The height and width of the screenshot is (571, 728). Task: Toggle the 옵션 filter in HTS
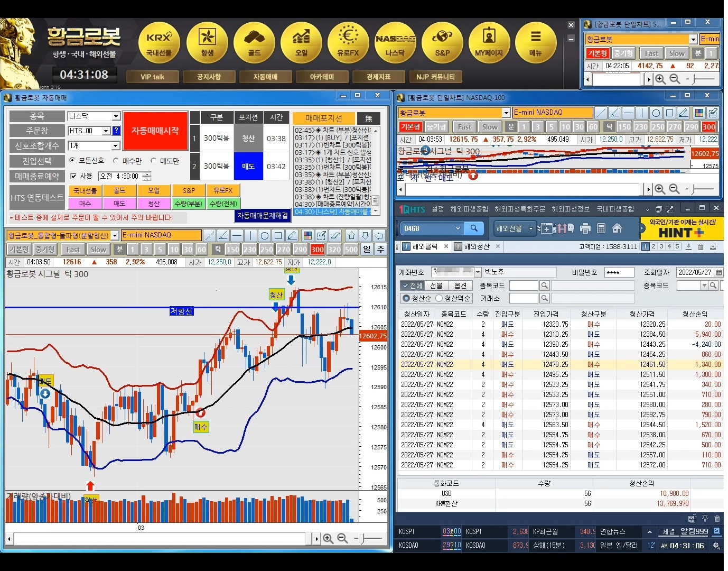click(460, 285)
